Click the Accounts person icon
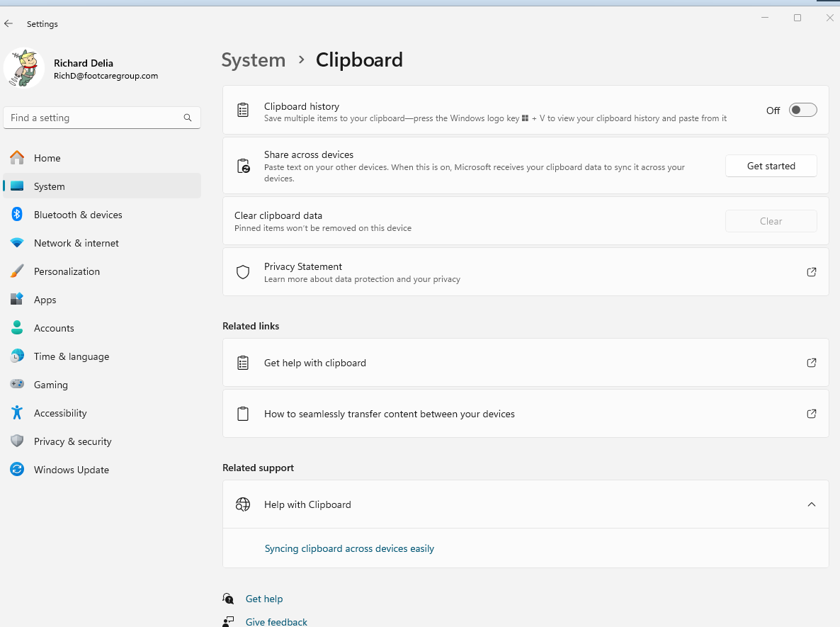The height and width of the screenshot is (627, 840). point(17,327)
